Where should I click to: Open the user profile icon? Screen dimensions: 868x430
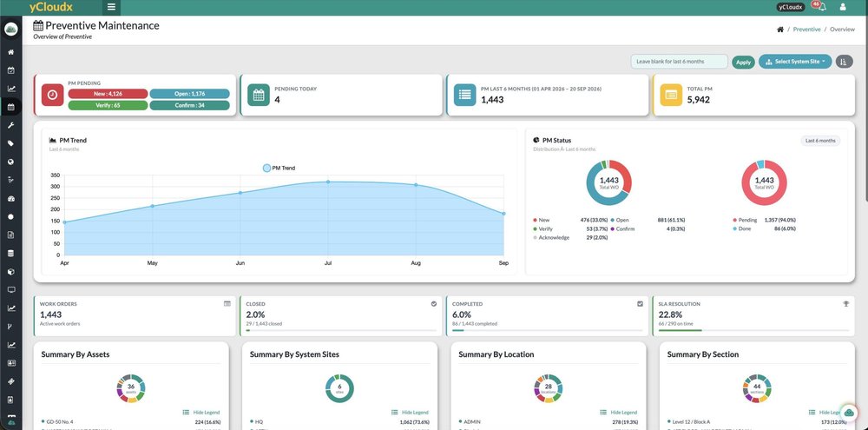coord(843,7)
